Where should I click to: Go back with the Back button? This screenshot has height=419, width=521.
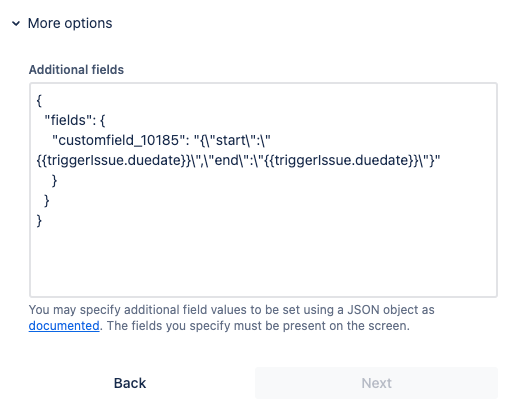(130, 383)
